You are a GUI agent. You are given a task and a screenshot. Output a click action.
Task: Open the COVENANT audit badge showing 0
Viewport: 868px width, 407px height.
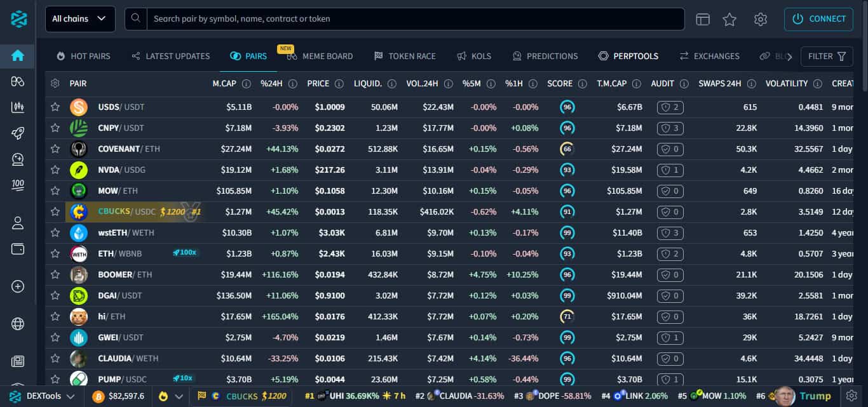coord(670,149)
